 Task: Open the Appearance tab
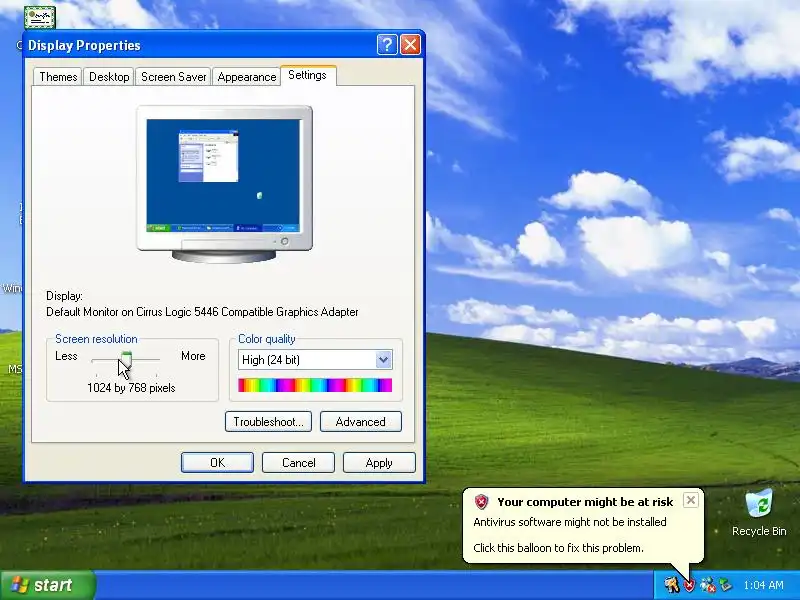coord(246,77)
